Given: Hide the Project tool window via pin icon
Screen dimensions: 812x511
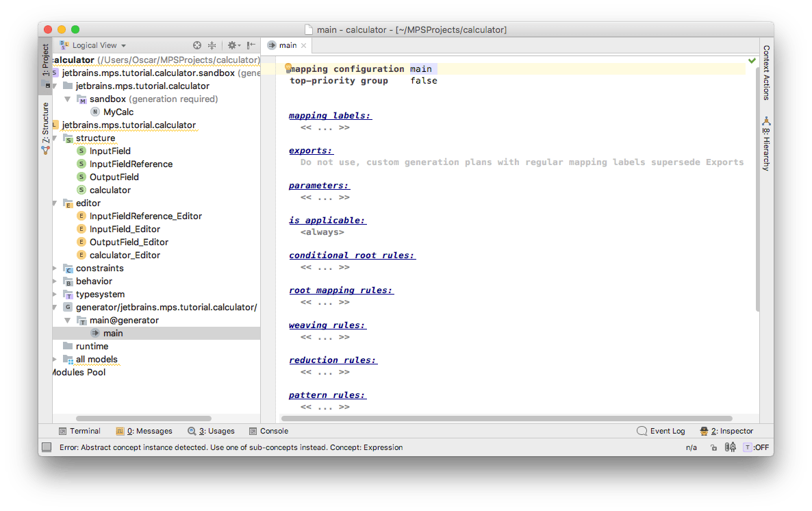Looking at the screenshot, I should (251, 45).
